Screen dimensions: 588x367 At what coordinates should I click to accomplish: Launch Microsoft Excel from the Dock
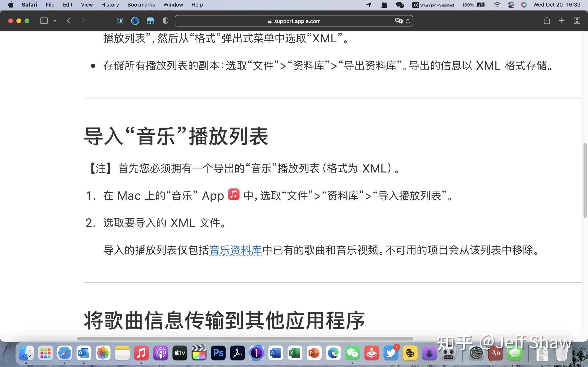click(x=295, y=353)
